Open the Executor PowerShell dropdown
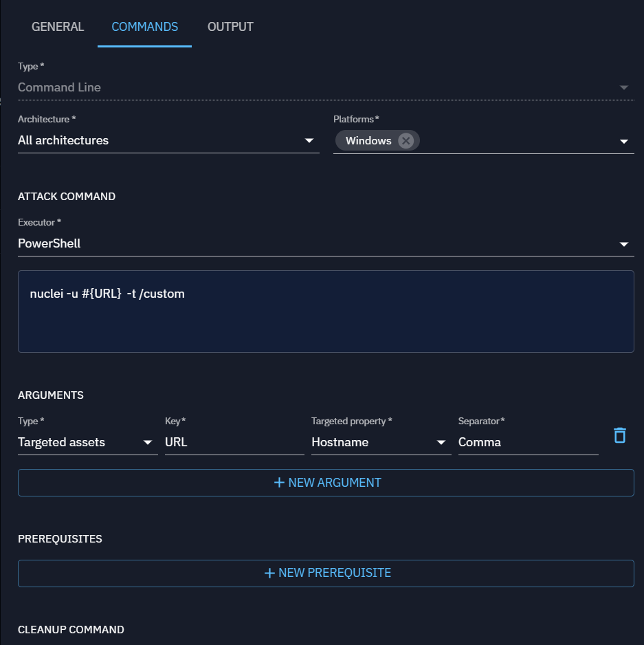This screenshot has height=645, width=644. (x=623, y=244)
